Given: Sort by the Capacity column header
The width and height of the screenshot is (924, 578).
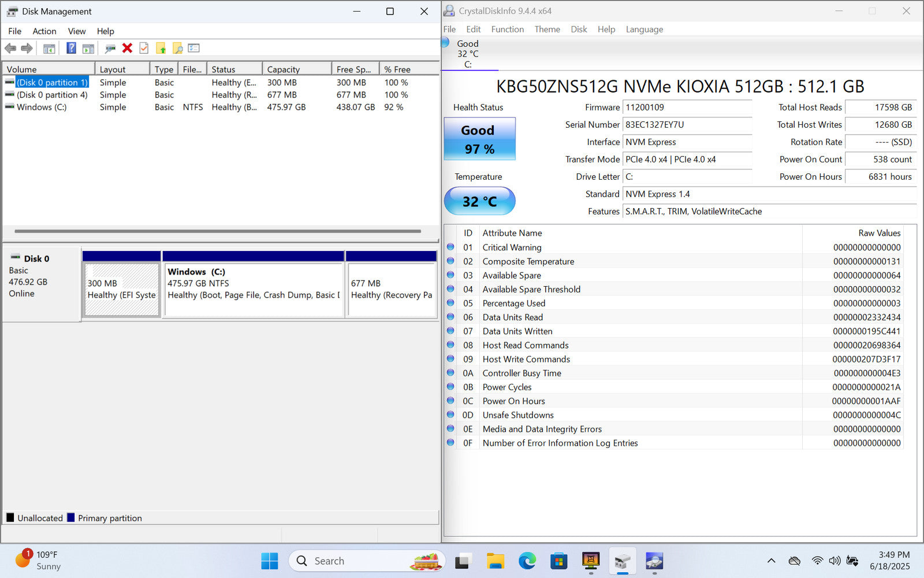Looking at the screenshot, I should click(297, 69).
